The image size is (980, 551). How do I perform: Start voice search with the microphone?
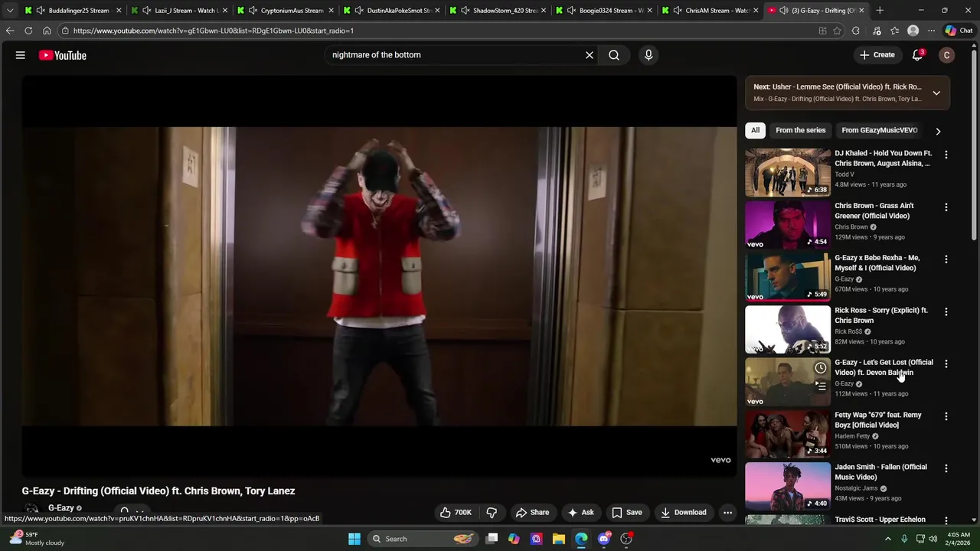(648, 55)
